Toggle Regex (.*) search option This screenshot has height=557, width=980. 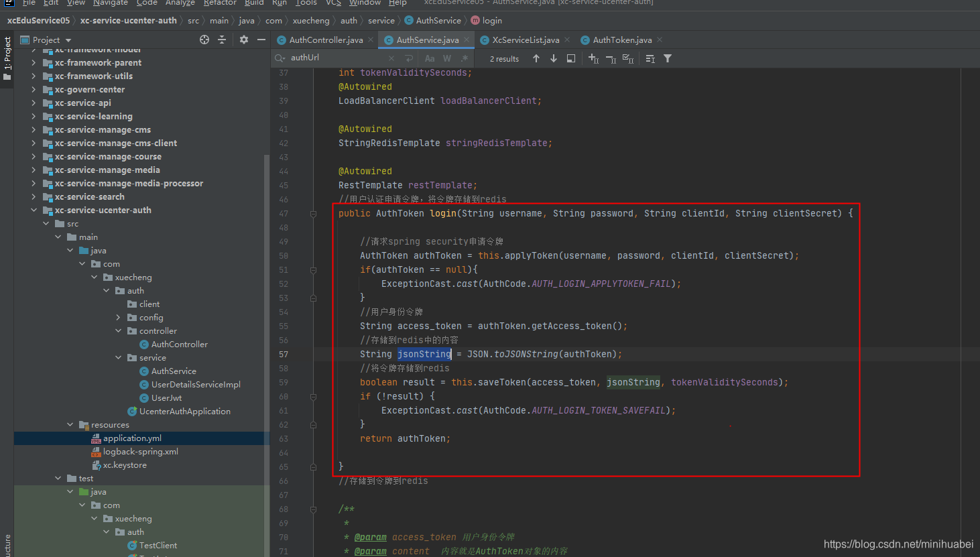[464, 58]
